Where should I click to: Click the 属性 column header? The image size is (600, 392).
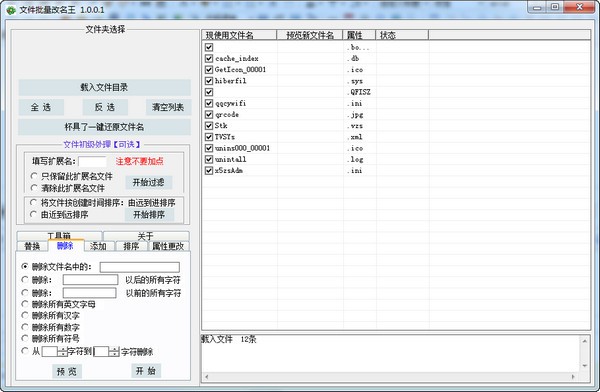tap(359, 35)
